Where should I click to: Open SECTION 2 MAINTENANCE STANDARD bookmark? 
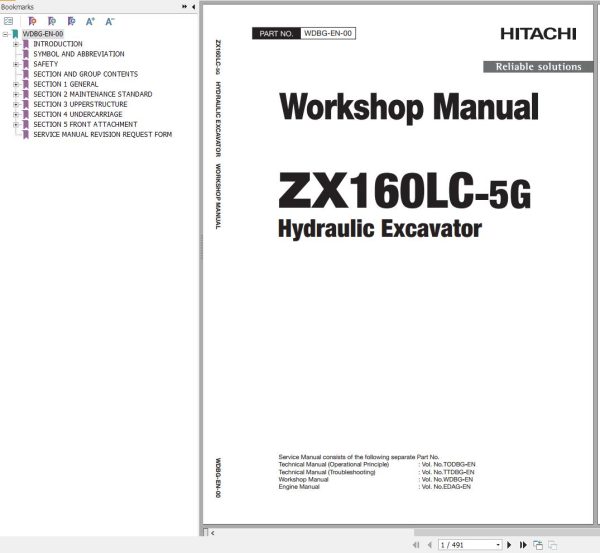(93, 94)
